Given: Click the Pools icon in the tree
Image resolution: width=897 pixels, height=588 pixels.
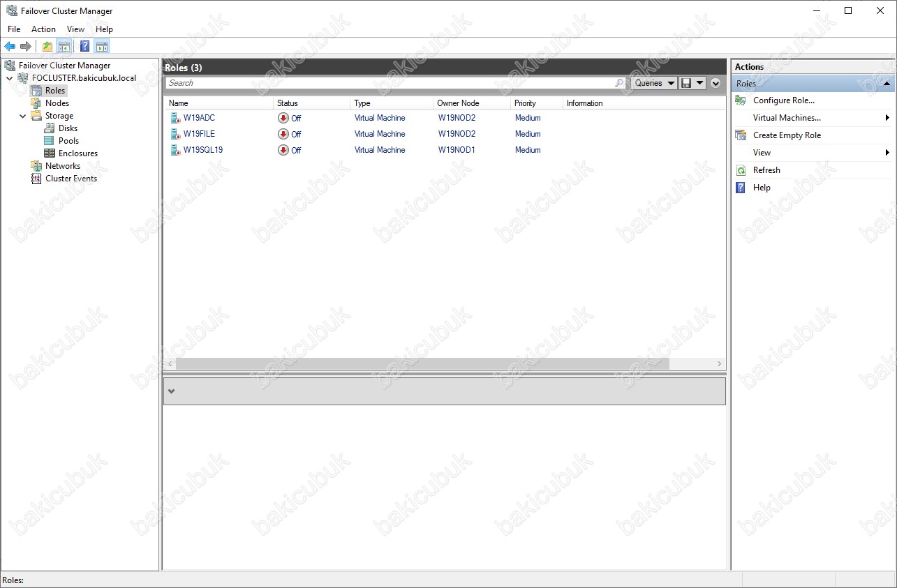Looking at the screenshot, I should (50, 141).
